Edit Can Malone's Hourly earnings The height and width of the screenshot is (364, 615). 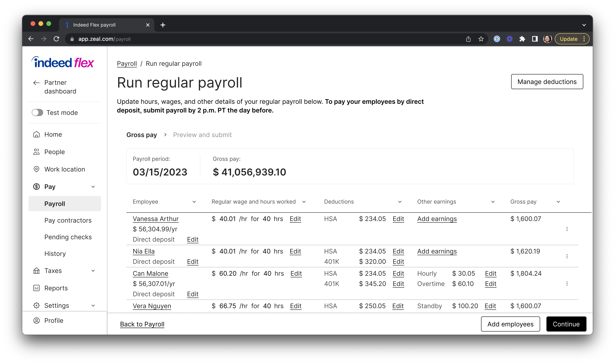pyautogui.click(x=491, y=273)
